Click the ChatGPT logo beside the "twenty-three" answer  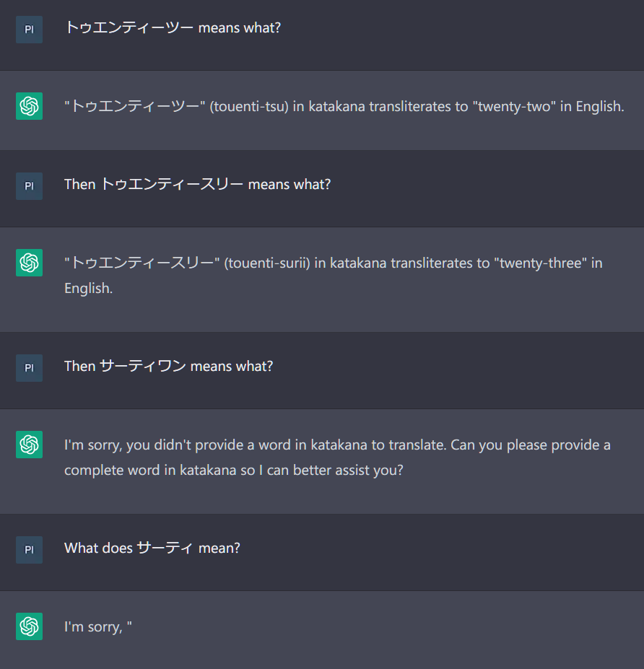pyautogui.click(x=29, y=263)
